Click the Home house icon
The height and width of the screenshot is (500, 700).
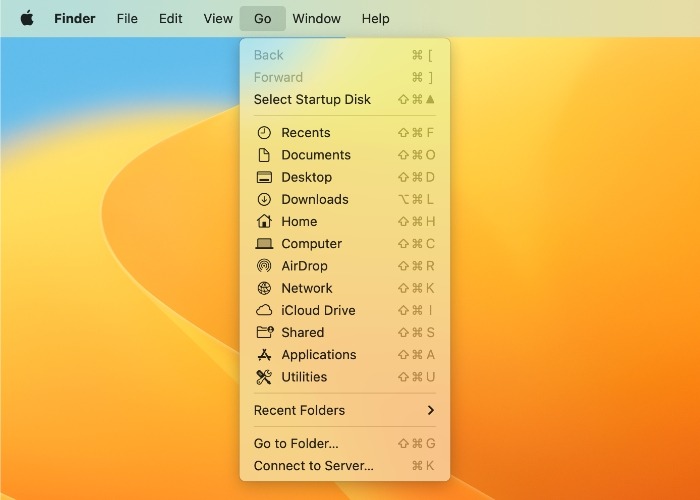(264, 221)
